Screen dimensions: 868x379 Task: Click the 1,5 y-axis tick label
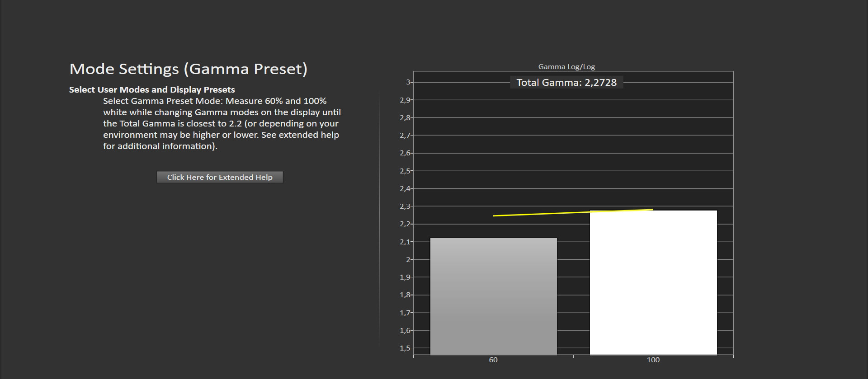coord(405,348)
